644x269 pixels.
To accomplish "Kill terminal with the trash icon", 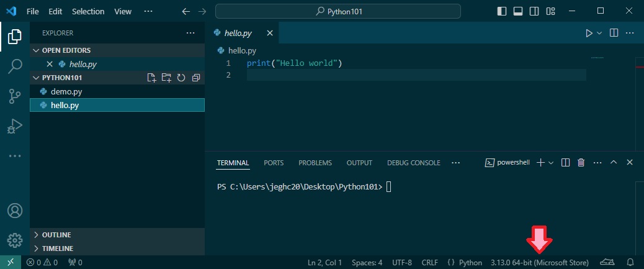I will 581,163.
